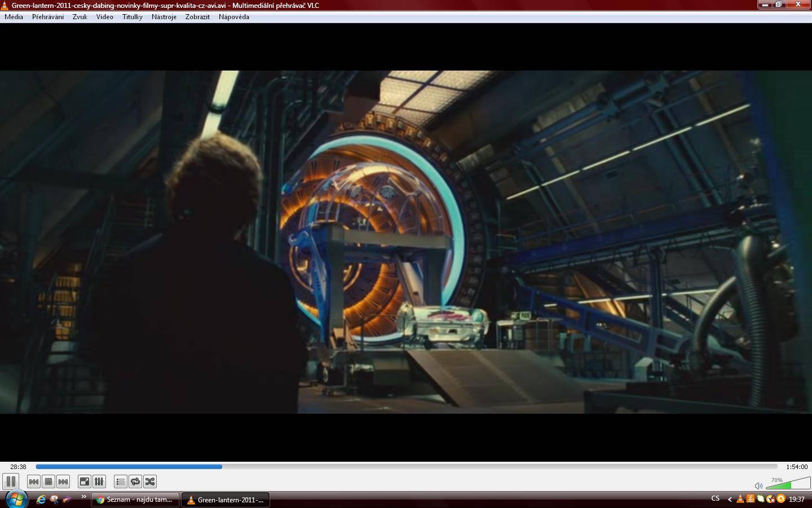This screenshot has height=508, width=812.
Task: Restore down the VLC window
Action: pyautogui.click(x=779, y=5)
